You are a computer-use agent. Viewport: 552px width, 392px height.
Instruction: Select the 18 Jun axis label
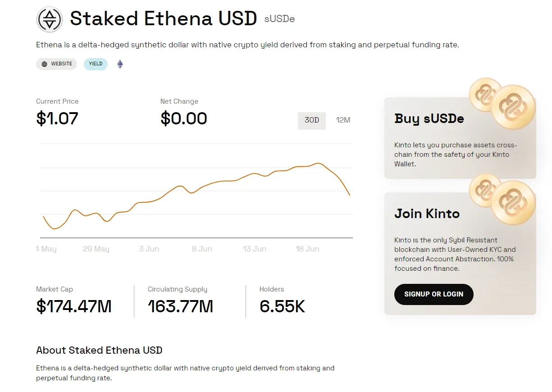[x=307, y=248]
